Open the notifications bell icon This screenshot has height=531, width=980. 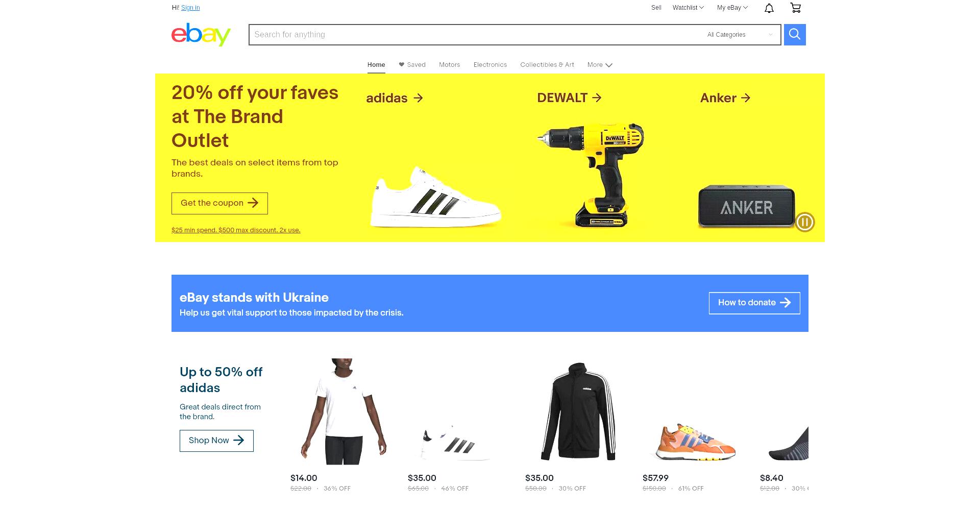click(769, 8)
